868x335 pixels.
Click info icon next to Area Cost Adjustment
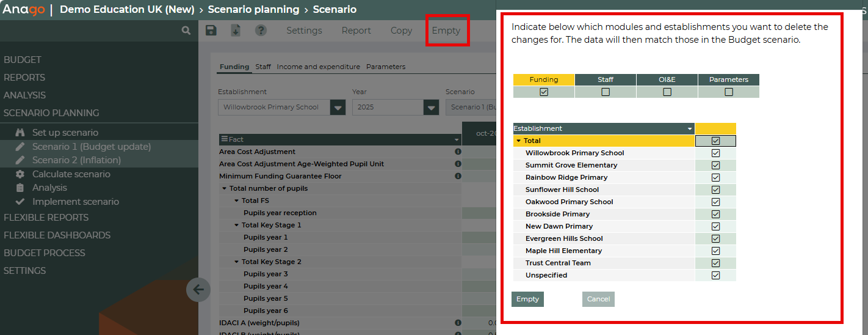[x=458, y=152]
